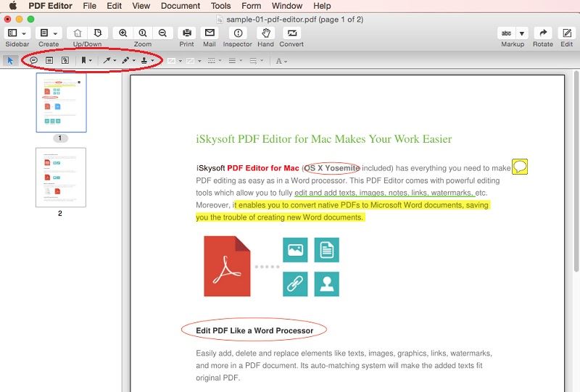Click the document proxy icon in the title bar
580x392 pixels.
pos(220,20)
